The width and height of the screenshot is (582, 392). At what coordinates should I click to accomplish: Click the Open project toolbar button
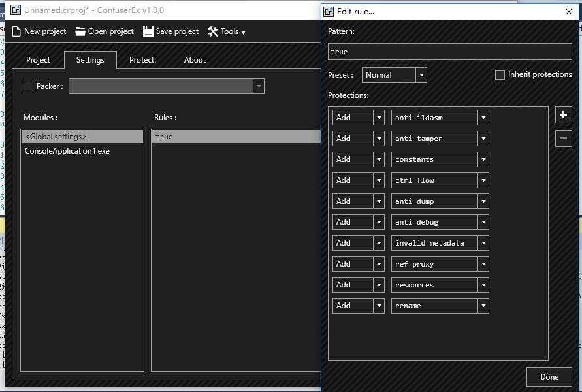pos(105,31)
